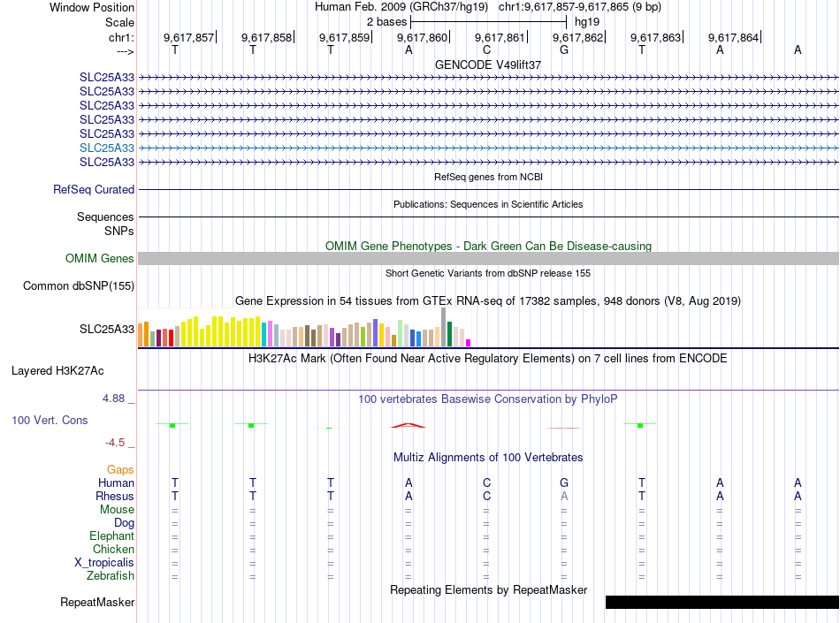
Task: Click the red PhyloP conservation peak
Action: click(409, 426)
